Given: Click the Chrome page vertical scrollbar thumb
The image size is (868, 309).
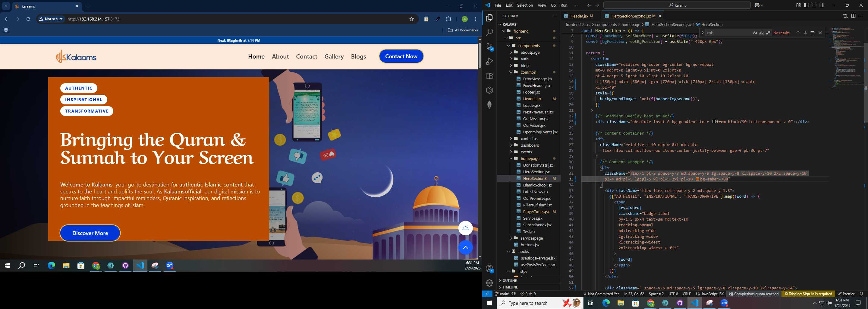Looking at the screenshot, I should coord(480,56).
